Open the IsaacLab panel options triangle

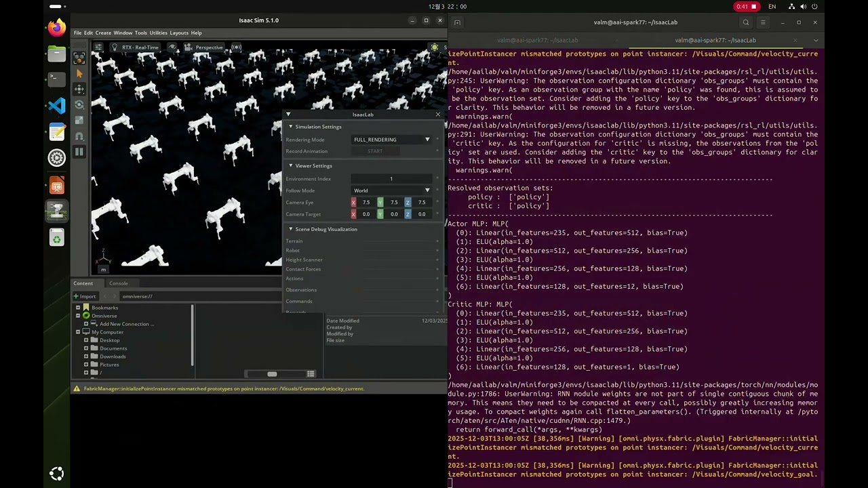(288, 115)
